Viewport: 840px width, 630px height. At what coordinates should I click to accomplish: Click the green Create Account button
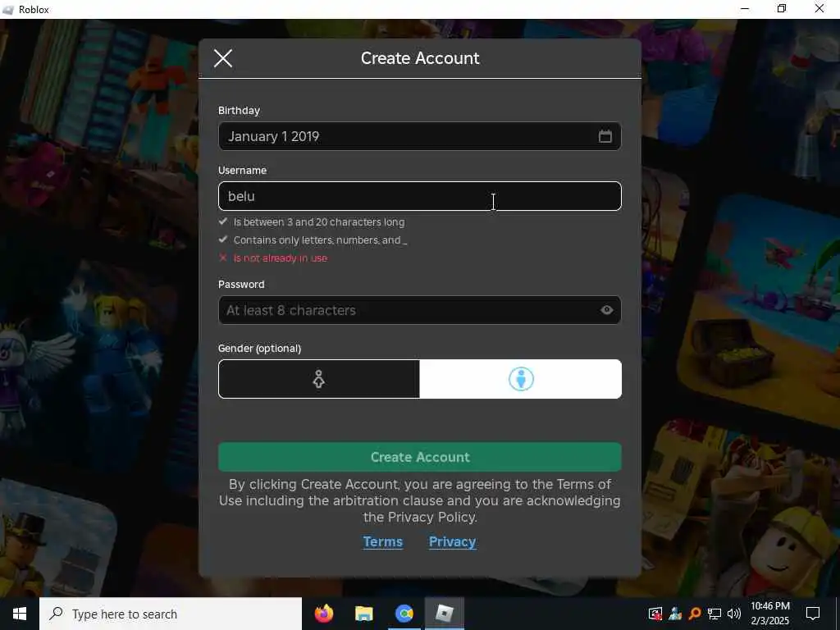tap(419, 457)
